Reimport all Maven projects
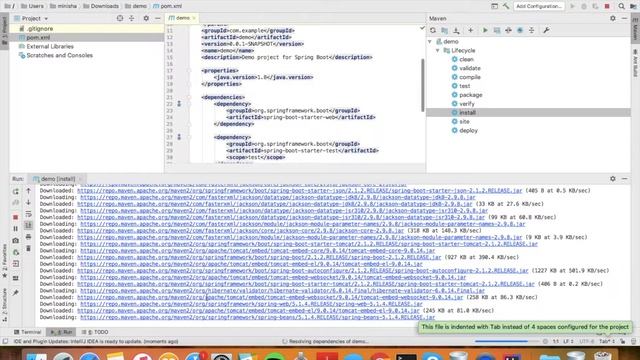Screen dimensions: 640x360 pyautogui.click(x=433, y=30)
